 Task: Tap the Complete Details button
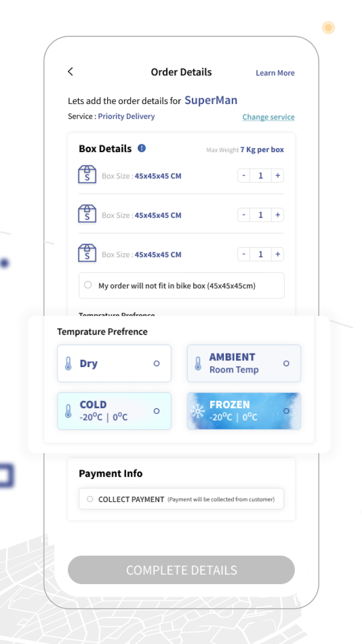click(x=181, y=570)
